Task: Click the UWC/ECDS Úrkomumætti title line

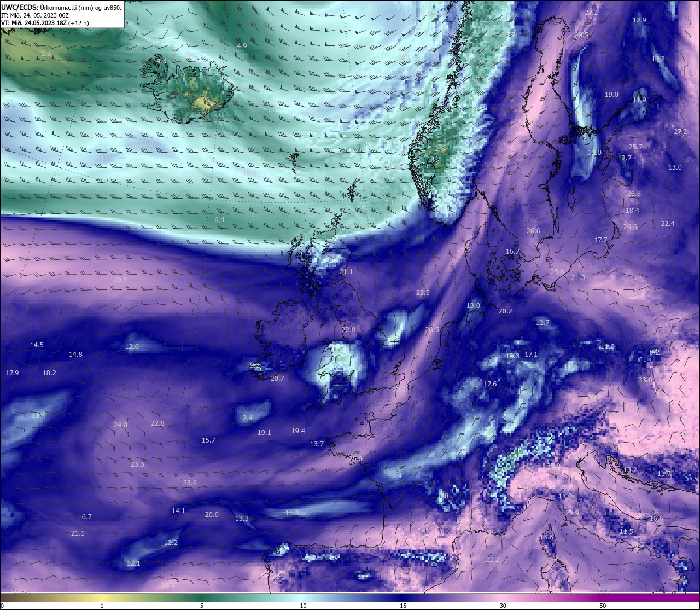Action: point(61,7)
